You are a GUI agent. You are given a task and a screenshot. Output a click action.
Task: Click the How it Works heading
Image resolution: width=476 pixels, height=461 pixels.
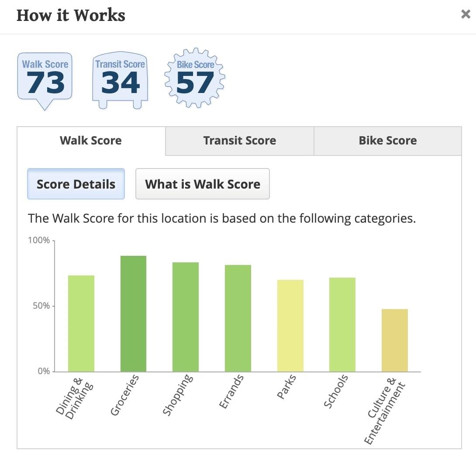coord(71,15)
